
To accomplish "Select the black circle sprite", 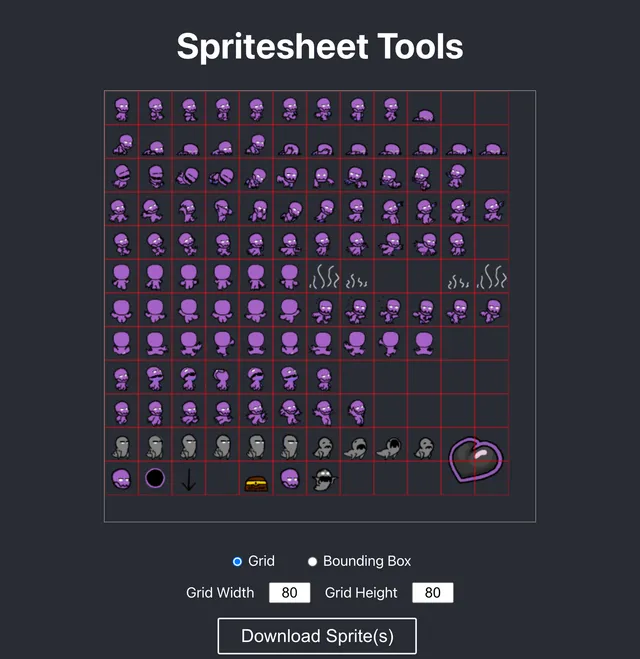I will coord(155,478).
